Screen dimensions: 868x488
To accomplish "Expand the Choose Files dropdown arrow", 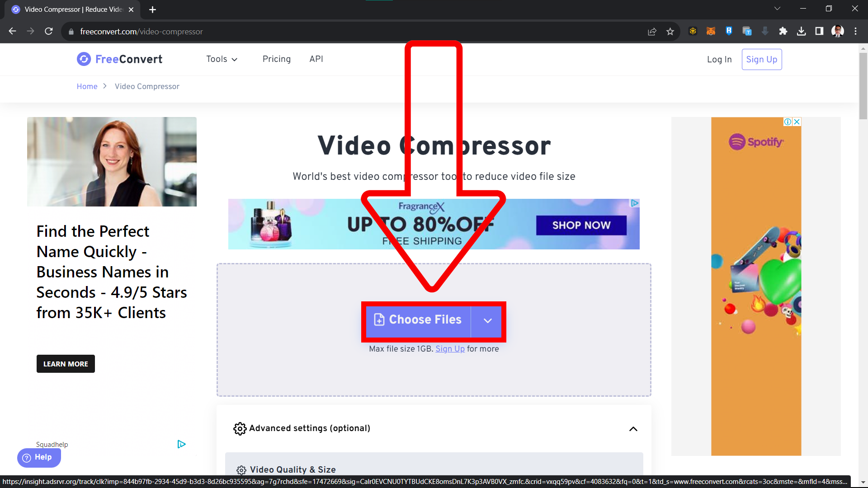I will [488, 320].
